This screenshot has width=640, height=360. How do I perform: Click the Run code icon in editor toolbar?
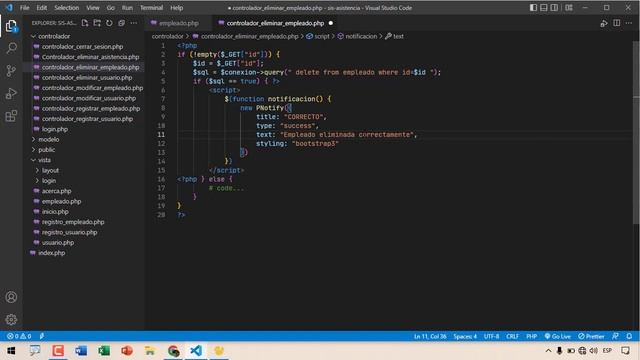coord(604,23)
